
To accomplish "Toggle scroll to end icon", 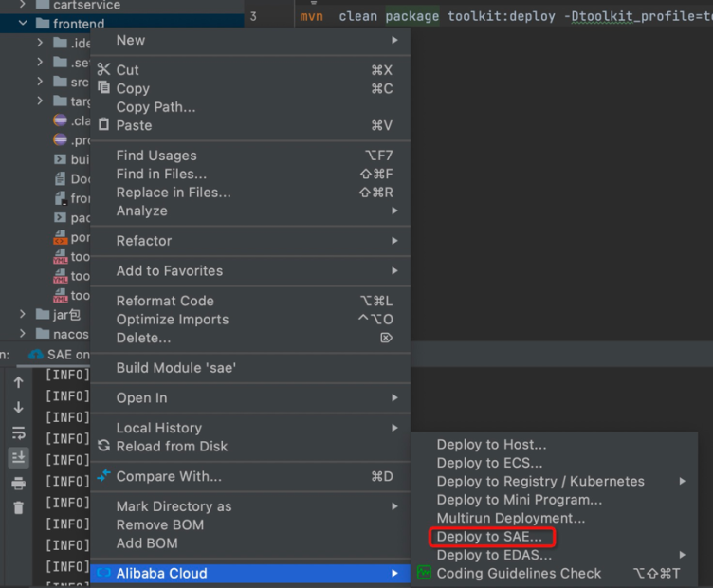I will 19,457.
